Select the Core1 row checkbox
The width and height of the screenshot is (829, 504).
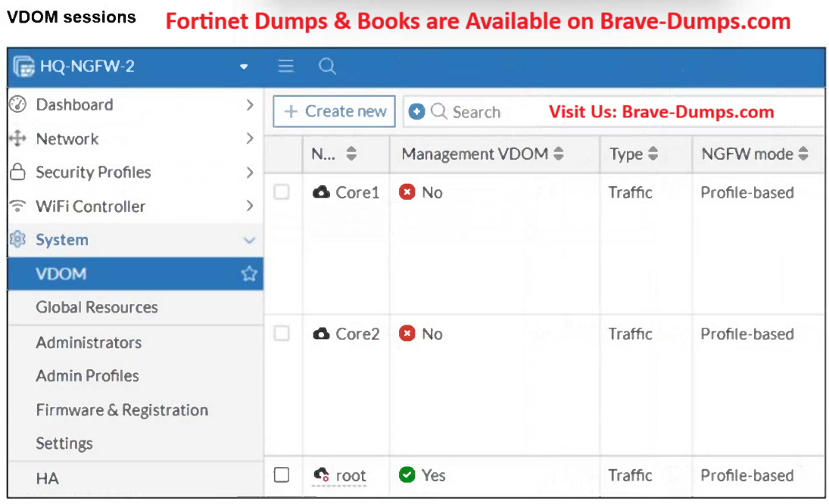point(282,192)
